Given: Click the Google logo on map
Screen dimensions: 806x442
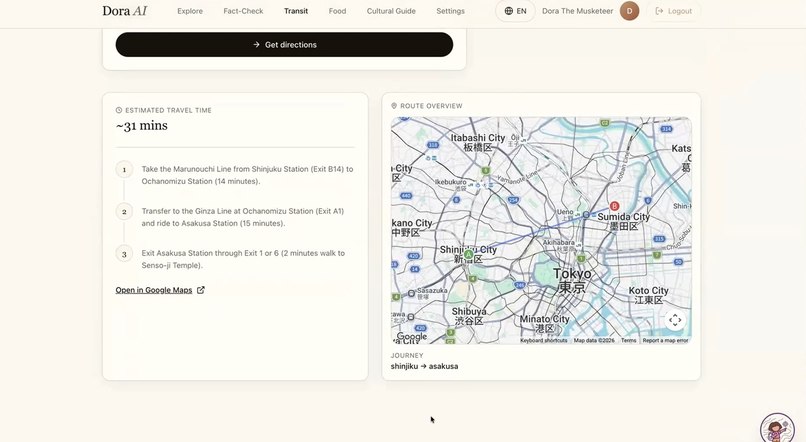Looking at the screenshot, I should coord(412,336).
